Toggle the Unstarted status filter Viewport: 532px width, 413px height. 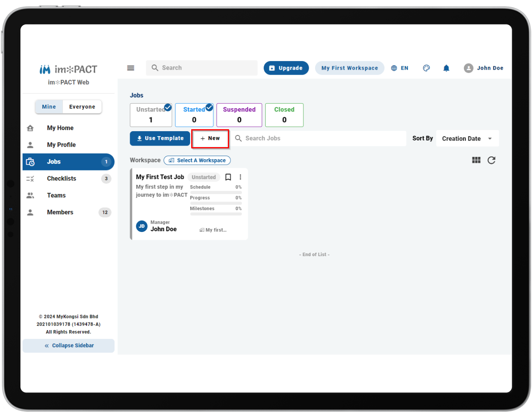coord(151,115)
